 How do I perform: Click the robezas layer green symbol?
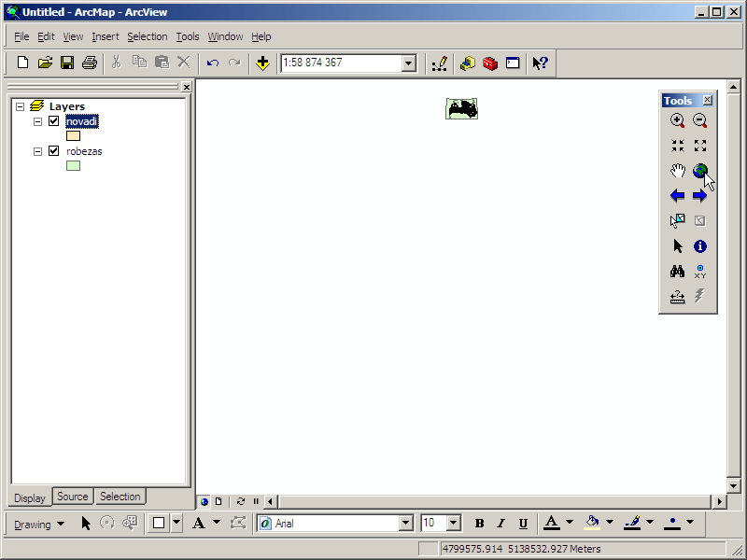point(73,166)
